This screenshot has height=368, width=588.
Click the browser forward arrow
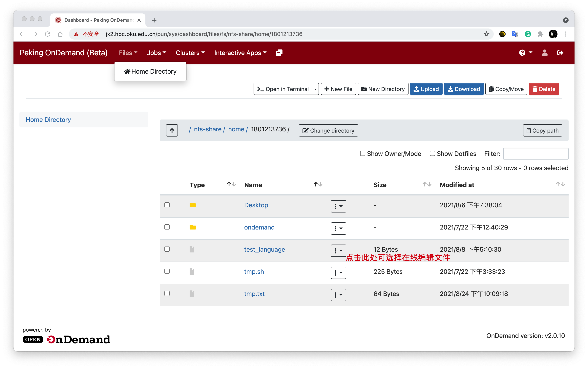tap(35, 34)
